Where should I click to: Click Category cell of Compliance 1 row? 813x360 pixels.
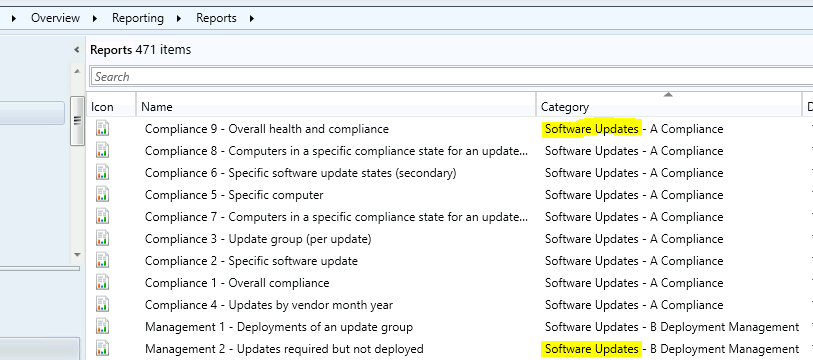[634, 283]
